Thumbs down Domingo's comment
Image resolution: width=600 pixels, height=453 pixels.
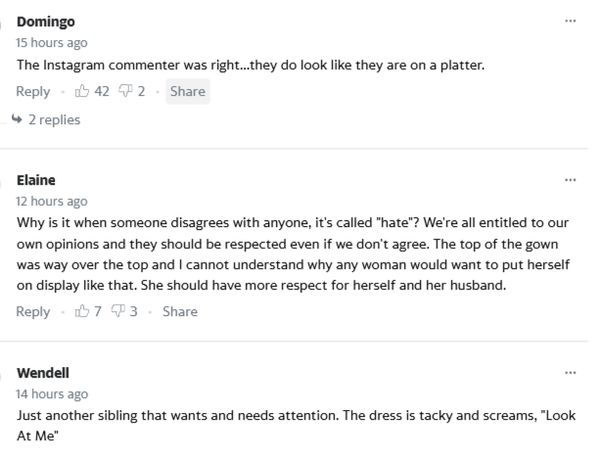pyautogui.click(x=126, y=91)
